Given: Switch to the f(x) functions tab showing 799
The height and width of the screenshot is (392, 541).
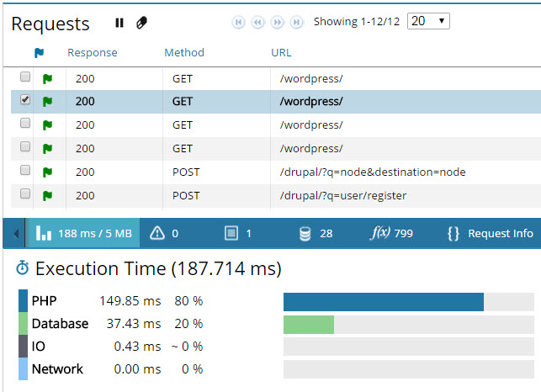Looking at the screenshot, I should 392,233.
